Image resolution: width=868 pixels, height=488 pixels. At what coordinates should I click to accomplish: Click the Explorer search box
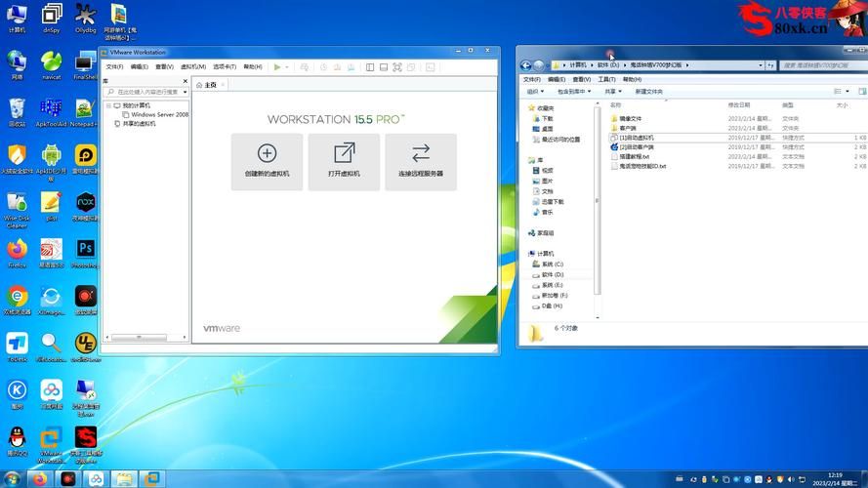[823, 65]
